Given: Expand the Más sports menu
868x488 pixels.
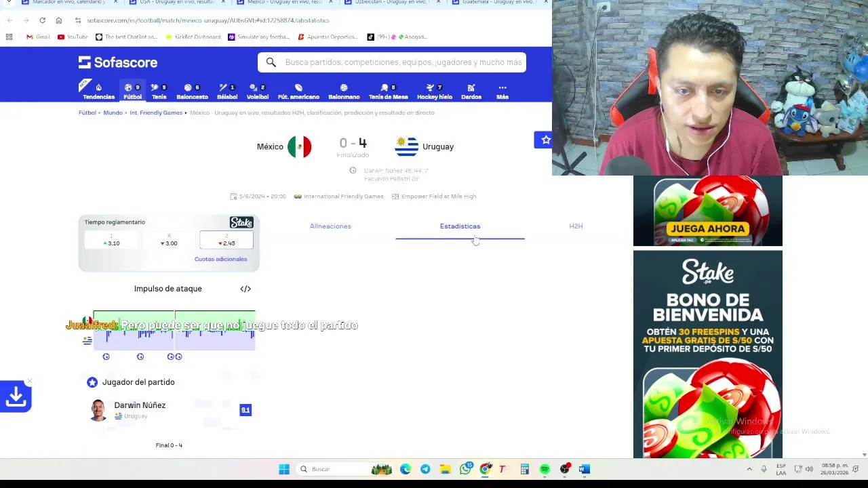Looking at the screenshot, I should point(502,91).
